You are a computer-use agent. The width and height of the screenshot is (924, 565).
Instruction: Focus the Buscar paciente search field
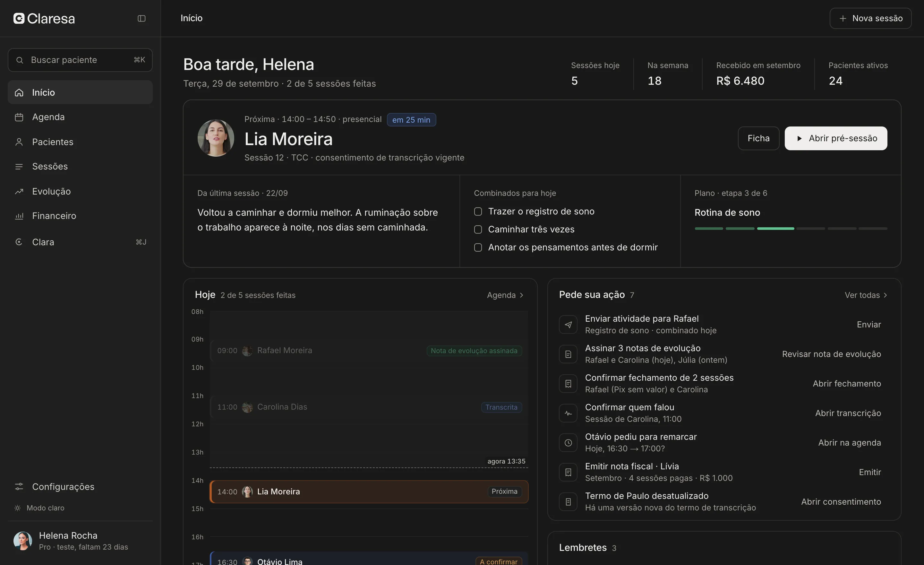coord(80,60)
